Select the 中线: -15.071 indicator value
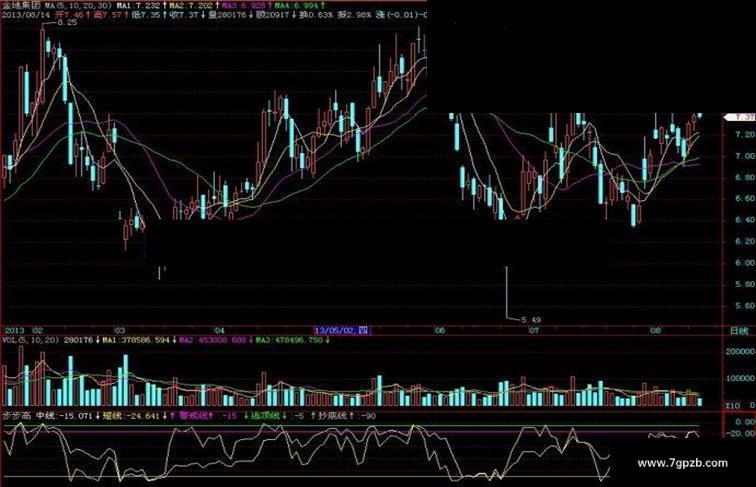756x487 pixels. coord(64,416)
